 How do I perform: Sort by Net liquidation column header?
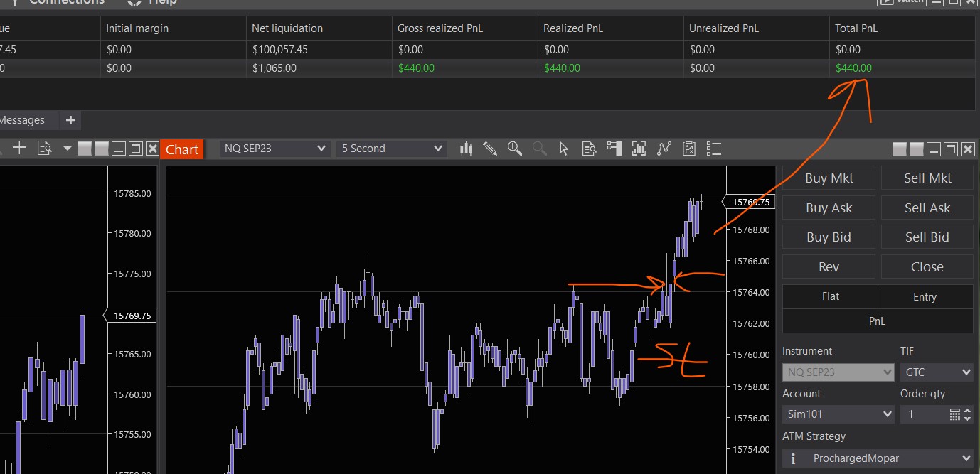click(x=319, y=28)
